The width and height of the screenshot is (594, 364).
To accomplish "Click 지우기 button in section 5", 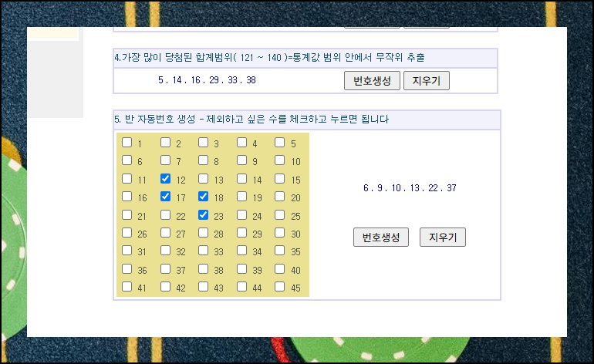I will (x=443, y=237).
